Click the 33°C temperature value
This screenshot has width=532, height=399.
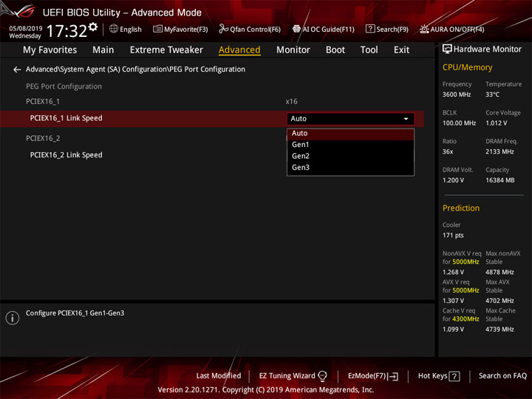(492, 95)
